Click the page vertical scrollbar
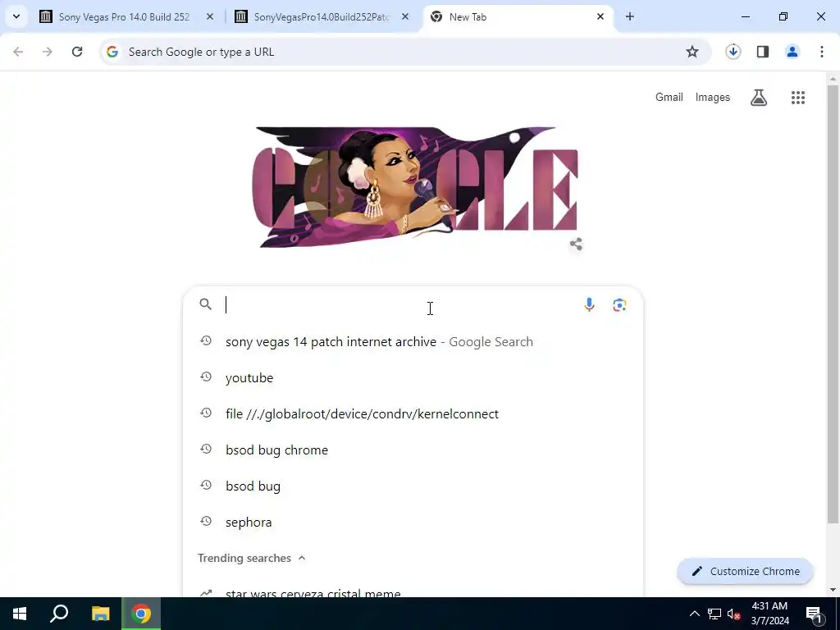Image resolution: width=840 pixels, height=630 pixels. 833,304
